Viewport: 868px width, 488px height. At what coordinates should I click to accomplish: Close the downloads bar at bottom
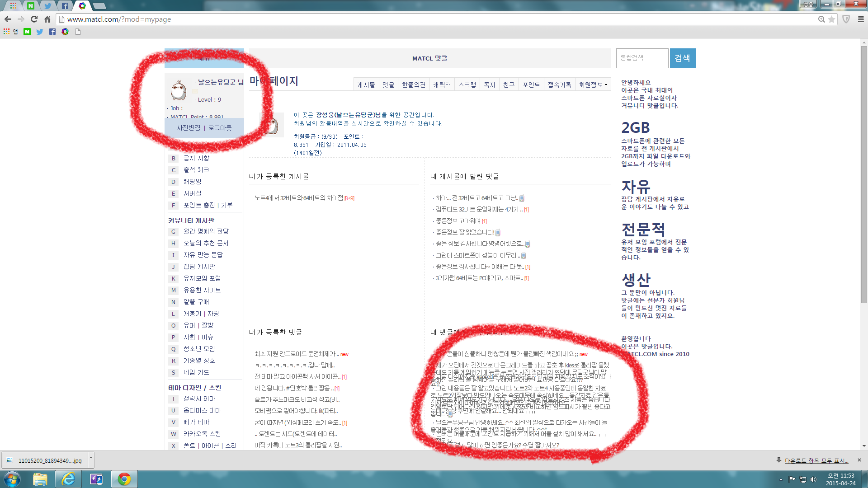click(x=859, y=460)
